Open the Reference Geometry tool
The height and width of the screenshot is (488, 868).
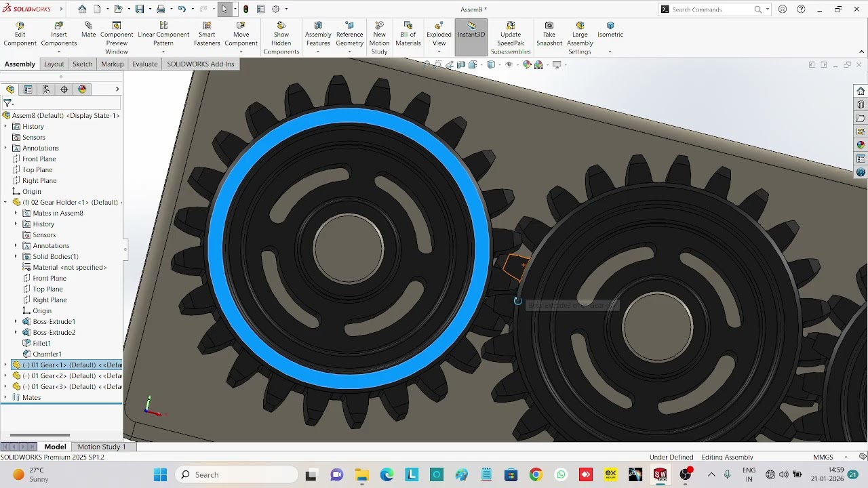tap(350, 35)
